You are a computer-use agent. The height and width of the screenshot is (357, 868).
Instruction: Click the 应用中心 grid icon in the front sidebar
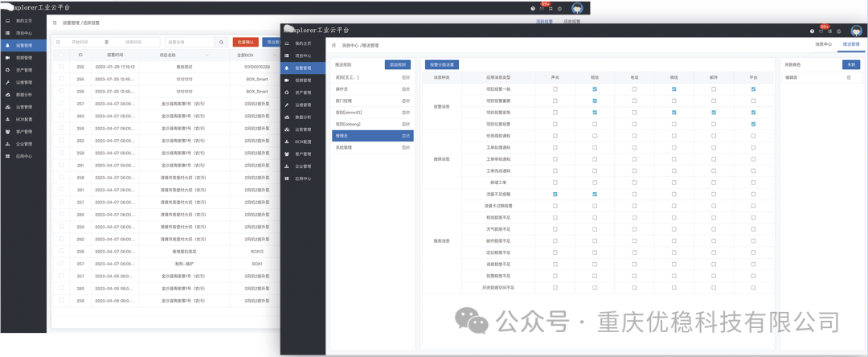[288, 178]
